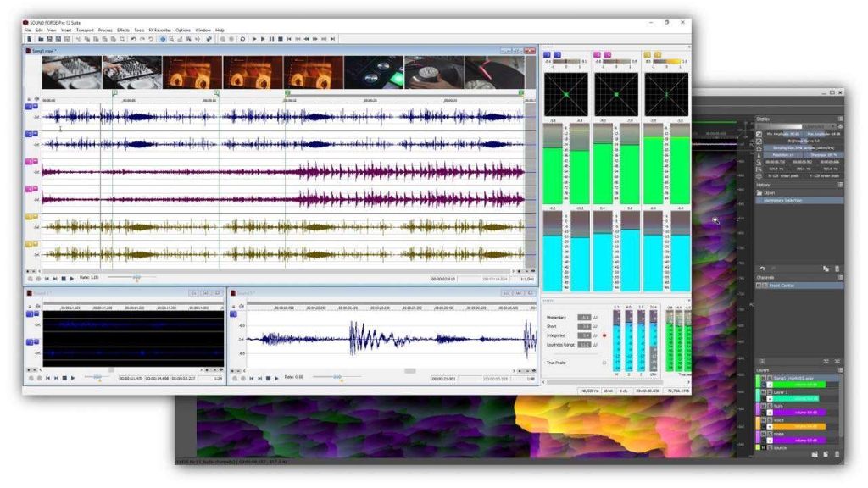Screen dimensions: 868x488
Task: Open the Display panel options menu
Action: pyautogui.click(x=840, y=119)
